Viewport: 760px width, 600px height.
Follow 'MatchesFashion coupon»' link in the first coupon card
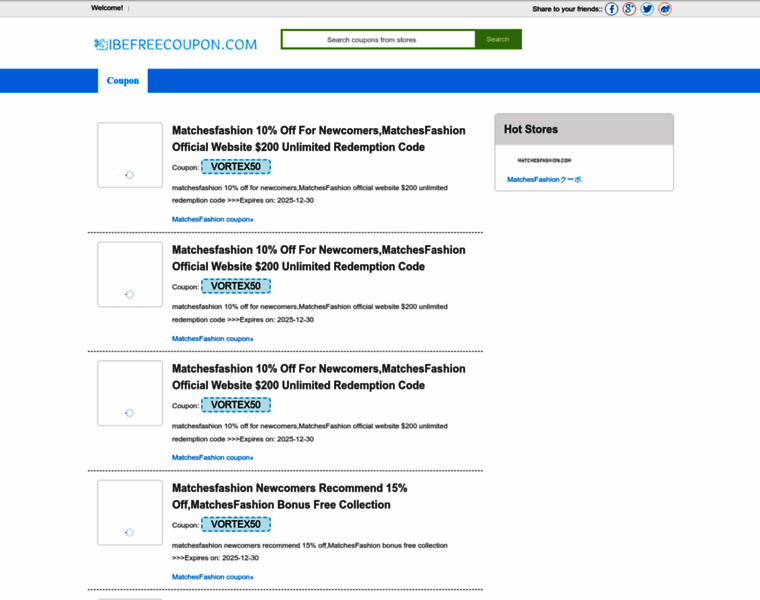click(x=212, y=219)
